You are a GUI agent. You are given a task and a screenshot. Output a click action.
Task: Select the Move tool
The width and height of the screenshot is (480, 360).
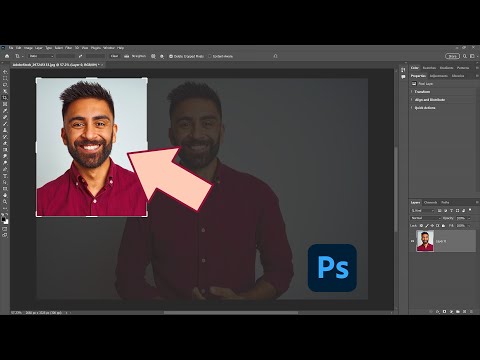tap(5, 72)
